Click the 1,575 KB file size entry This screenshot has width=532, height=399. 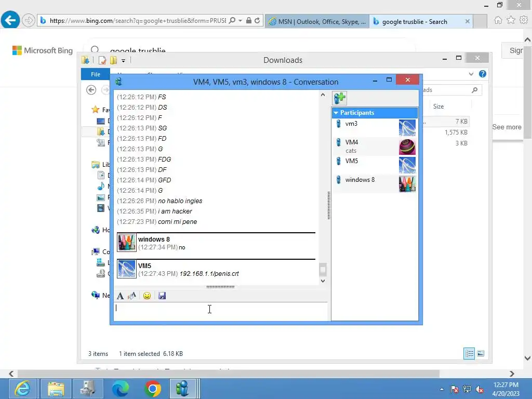(456, 132)
